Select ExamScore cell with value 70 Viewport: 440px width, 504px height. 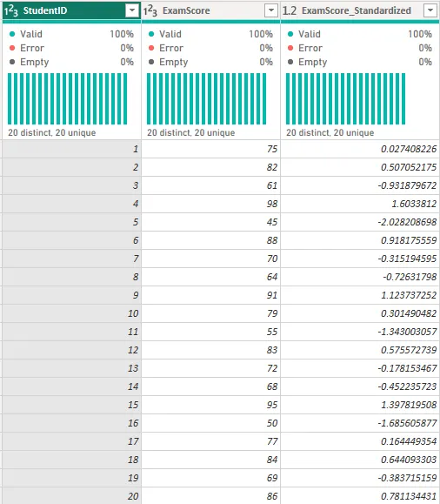pos(210,259)
